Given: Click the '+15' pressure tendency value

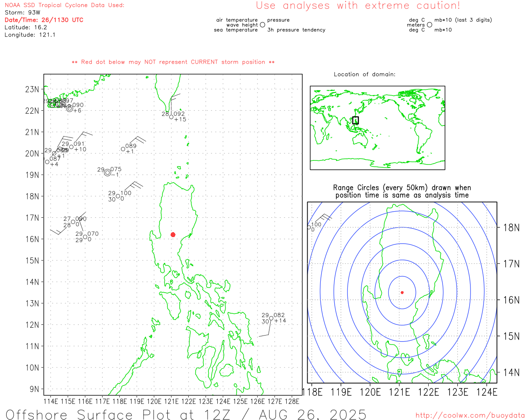Looking at the screenshot, I should tap(180, 119).
